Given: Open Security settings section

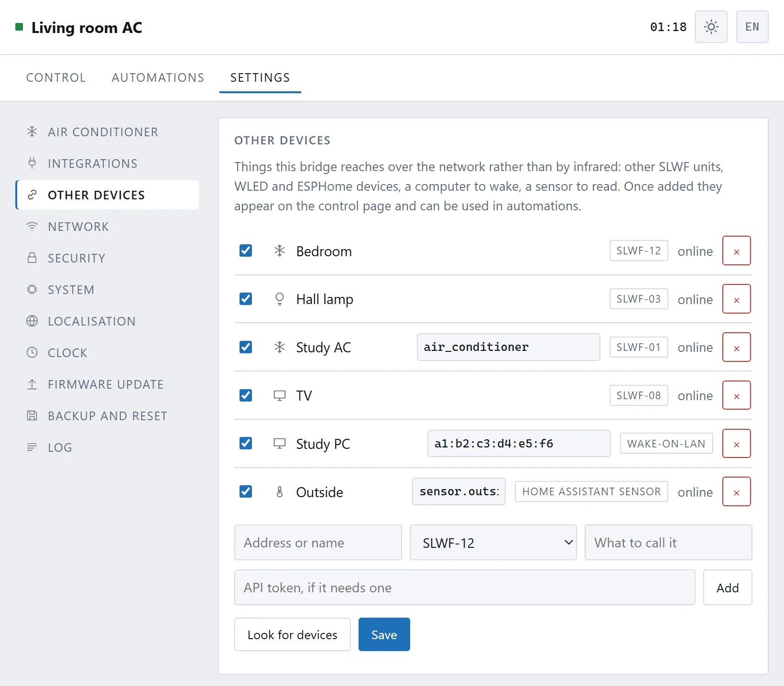Looking at the screenshot, I should pos(108,258).
